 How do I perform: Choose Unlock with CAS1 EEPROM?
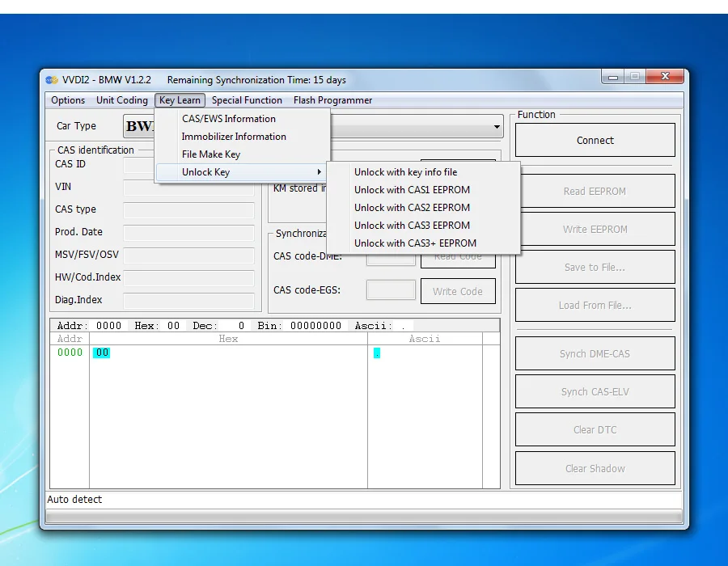click(x=423, y=190)
